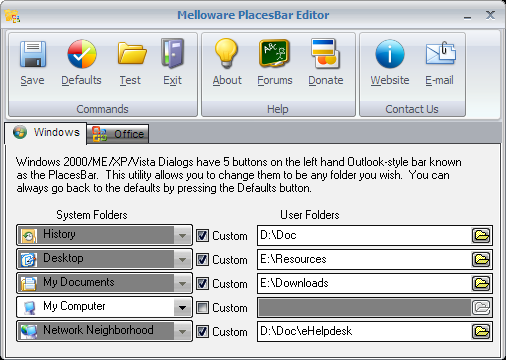The width and height of the screenshot is (506, 360).
Task: Toggle Custom checkbox for the Desktop row
Action: click(x=202, y=260)
